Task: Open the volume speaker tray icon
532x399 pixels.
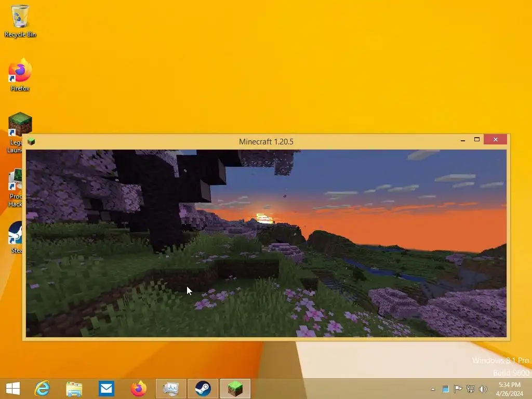Action: (x=483, y=389)
